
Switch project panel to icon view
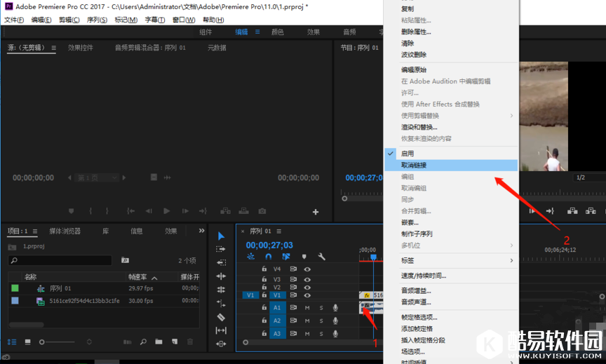[28, 342]
